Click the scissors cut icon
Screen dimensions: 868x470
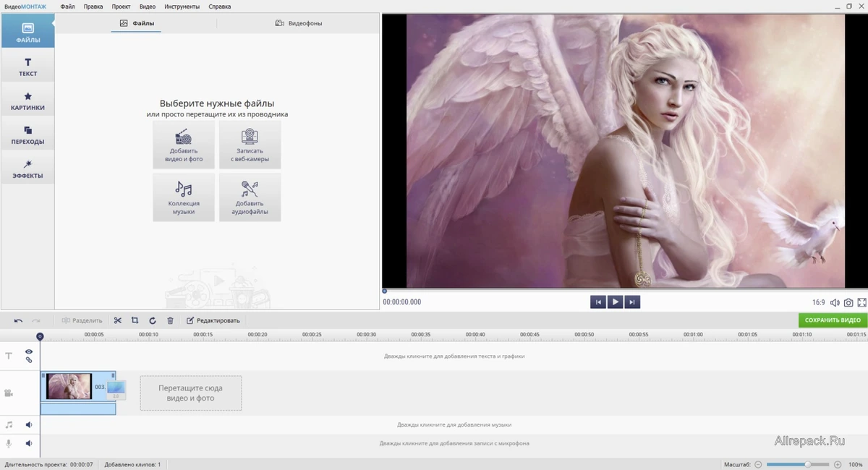118,320
